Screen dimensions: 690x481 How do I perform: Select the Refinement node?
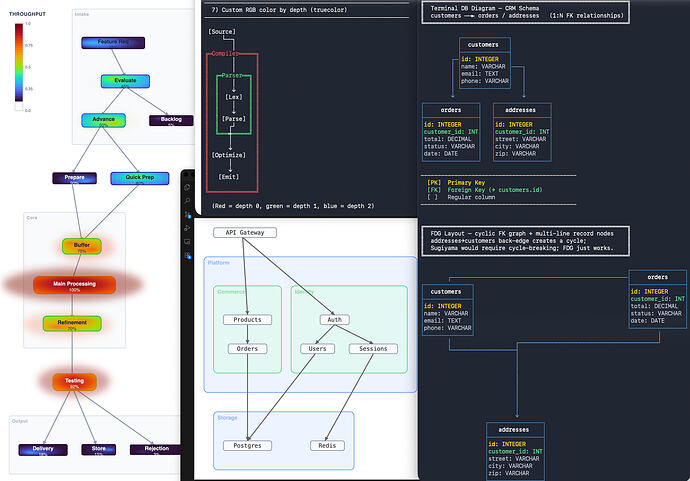tap(72, 323)
